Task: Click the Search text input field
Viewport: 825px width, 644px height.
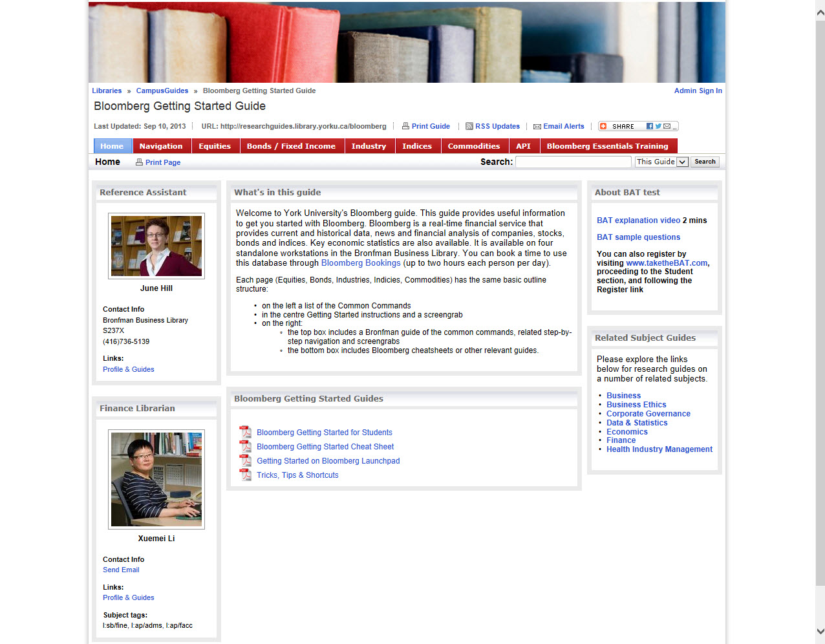Action: (573, 162)
